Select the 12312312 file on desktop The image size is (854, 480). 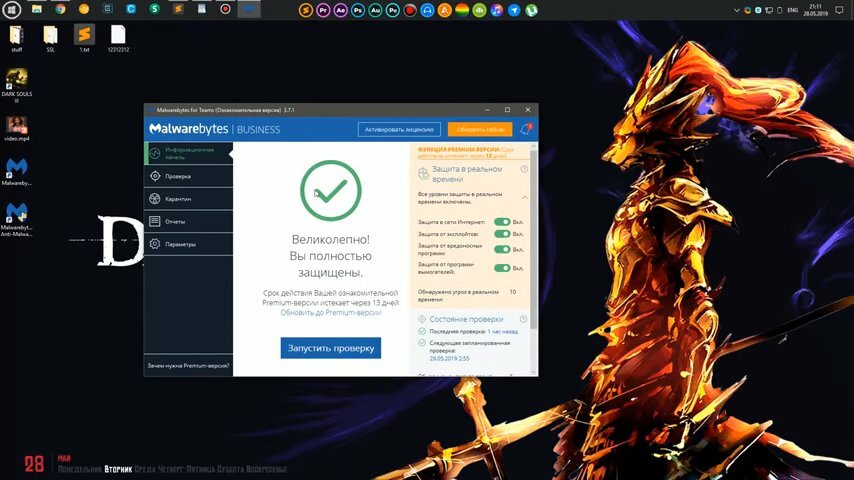(x=118, y=38)
